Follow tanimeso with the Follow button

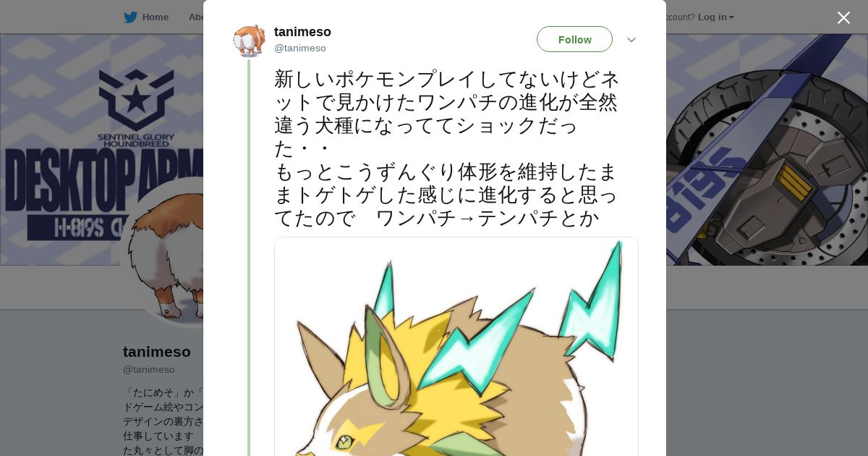[574, 39]
